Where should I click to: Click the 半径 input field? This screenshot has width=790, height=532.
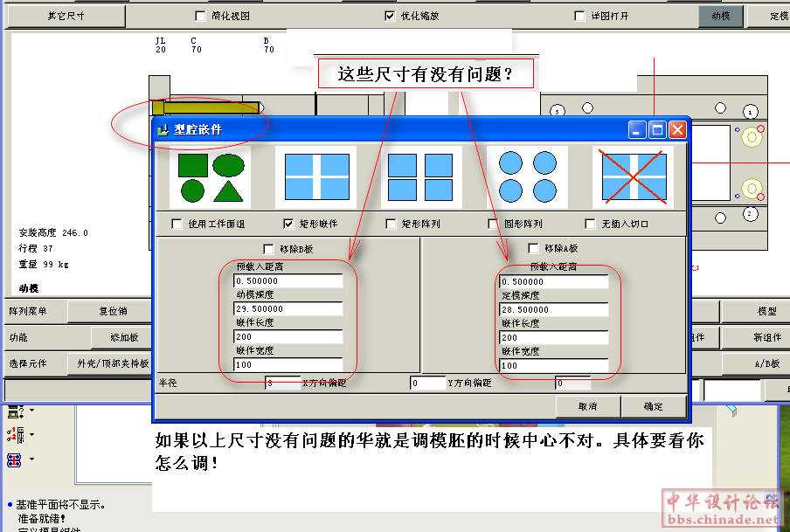click(x=282, y=383)
